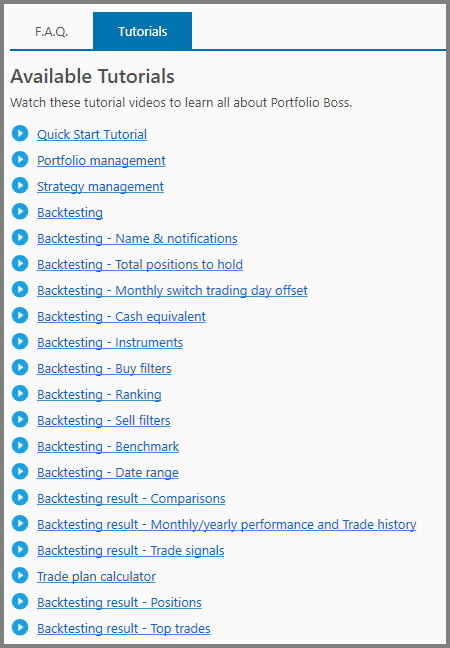Click play icon next to Portfolio management
The image size is (450, 648).
[x=20, y=160]
